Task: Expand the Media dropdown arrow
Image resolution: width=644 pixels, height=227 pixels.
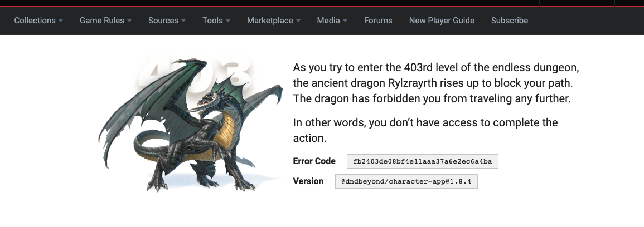Action: [x=345, y=21]
